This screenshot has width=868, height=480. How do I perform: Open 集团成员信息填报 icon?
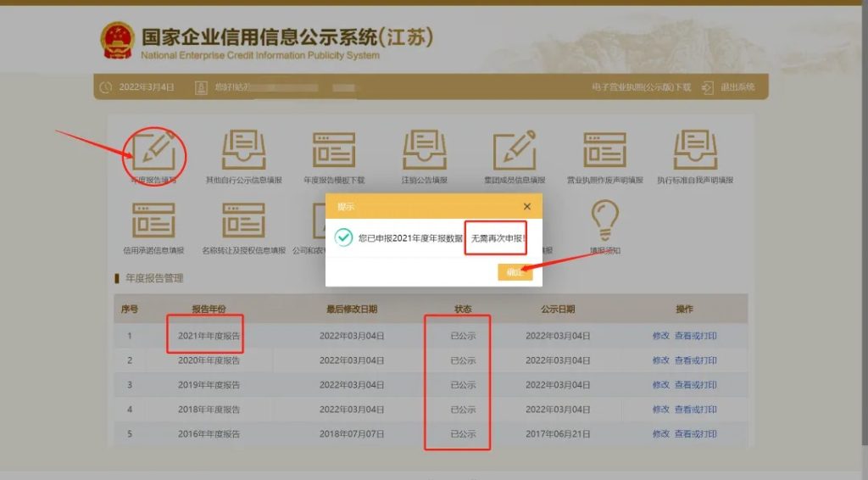point(515,151)
